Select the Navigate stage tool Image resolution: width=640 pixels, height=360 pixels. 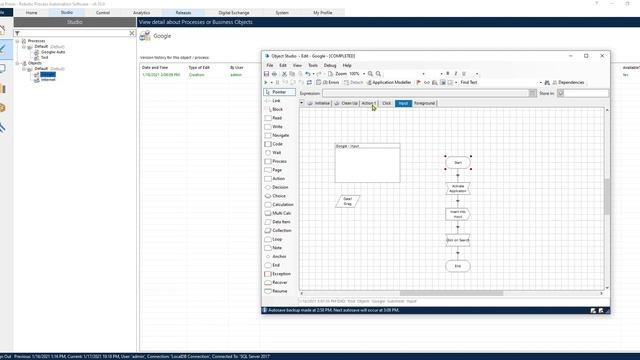(277, 135)
